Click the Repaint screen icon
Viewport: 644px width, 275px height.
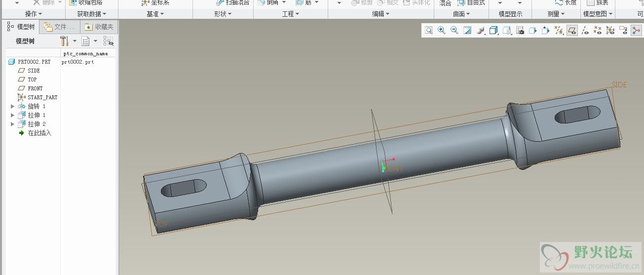click(467, 31)
